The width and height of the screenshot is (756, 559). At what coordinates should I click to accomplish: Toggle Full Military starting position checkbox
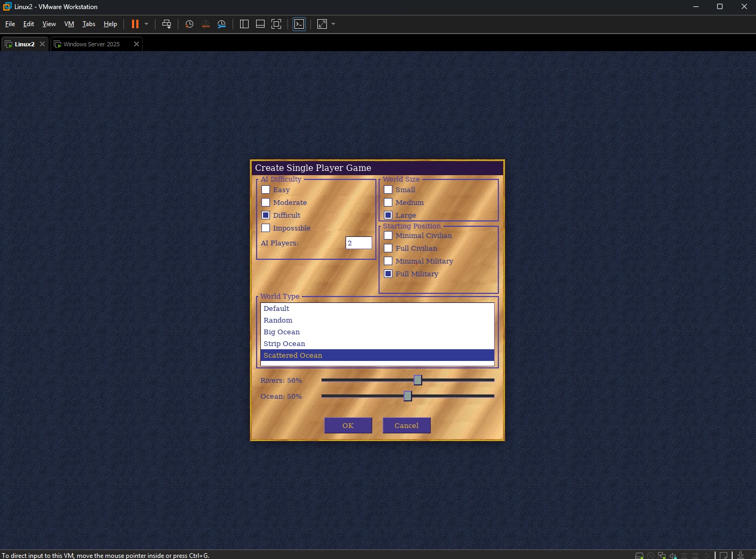point(388,274)
